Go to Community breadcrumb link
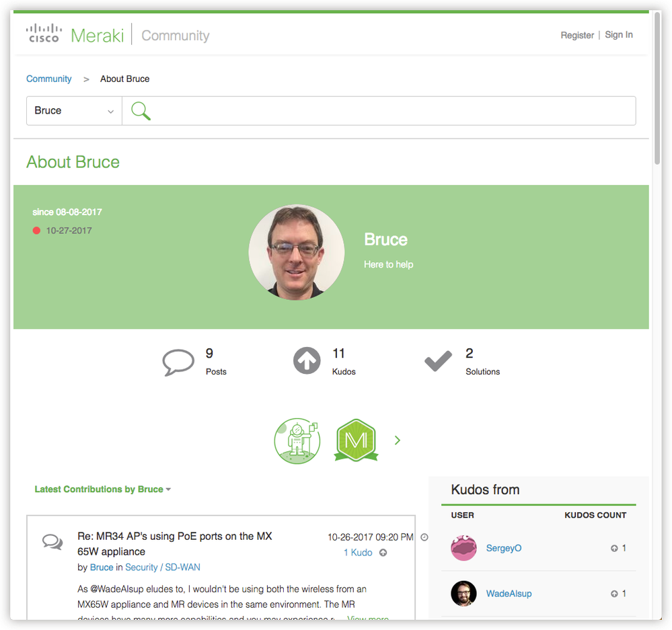 (x=48, y=79)
